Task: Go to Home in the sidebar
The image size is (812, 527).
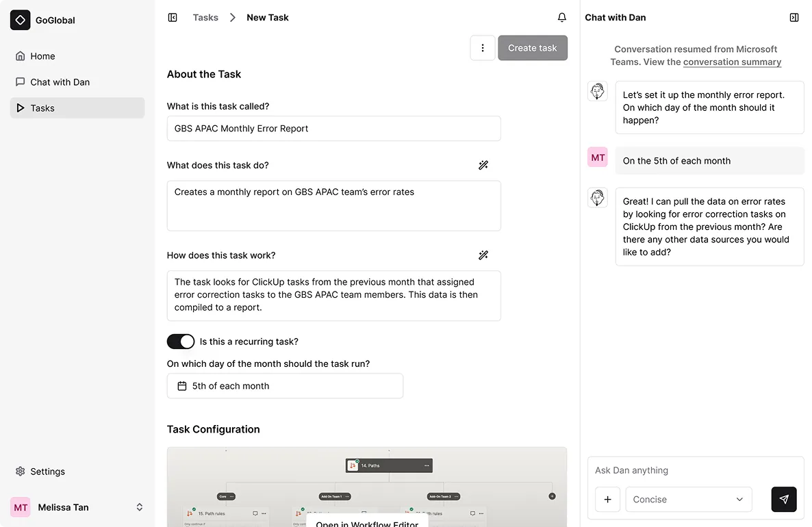Action: pyautogui.click(x=42, y=56)
